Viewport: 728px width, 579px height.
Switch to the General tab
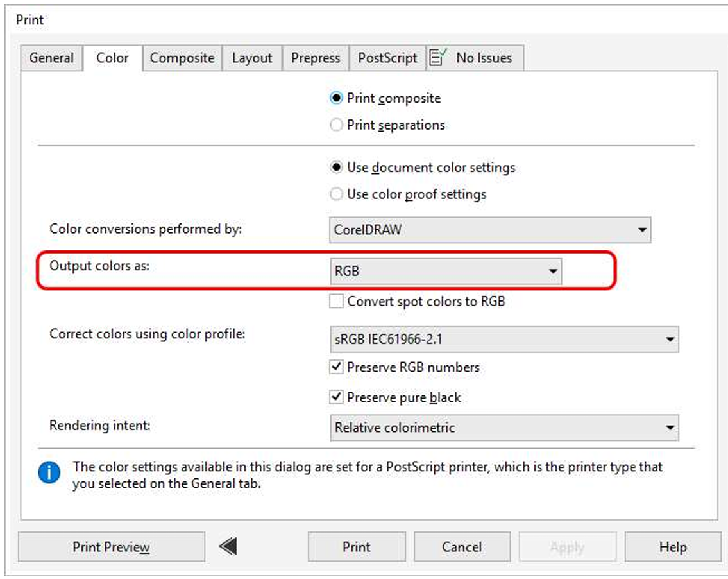point(51,58)
